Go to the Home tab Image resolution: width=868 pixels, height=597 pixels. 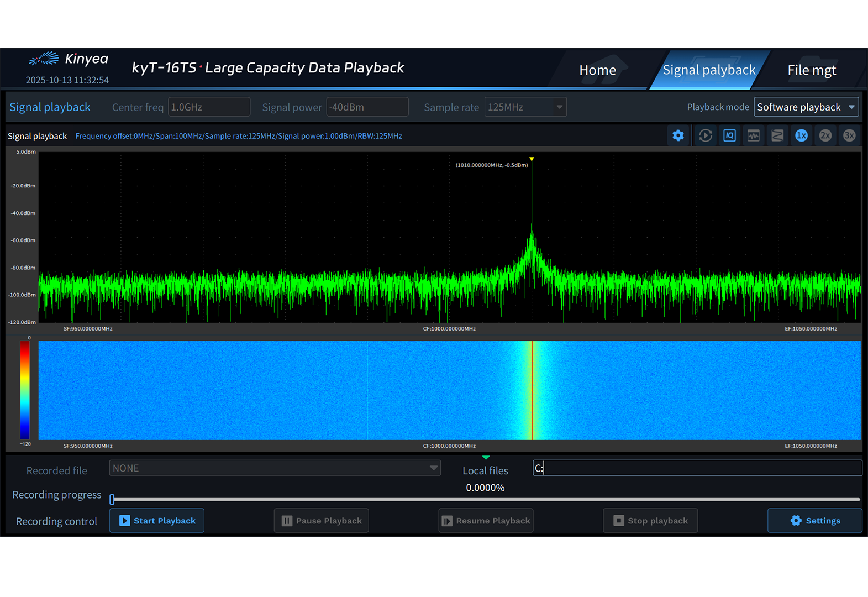click(597, 70)
